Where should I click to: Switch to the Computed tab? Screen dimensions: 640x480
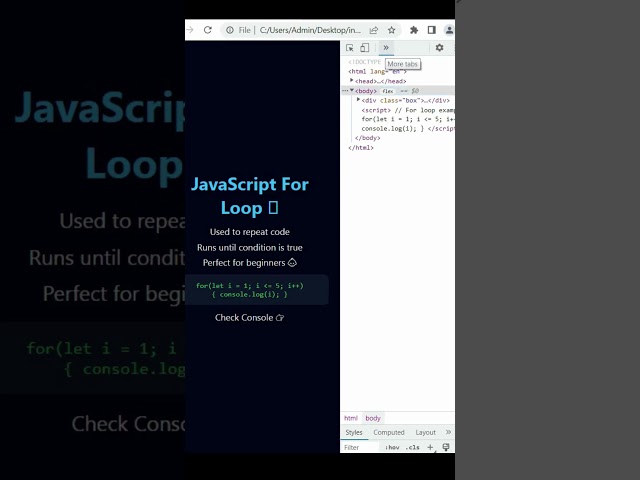[x=389, y=432]
